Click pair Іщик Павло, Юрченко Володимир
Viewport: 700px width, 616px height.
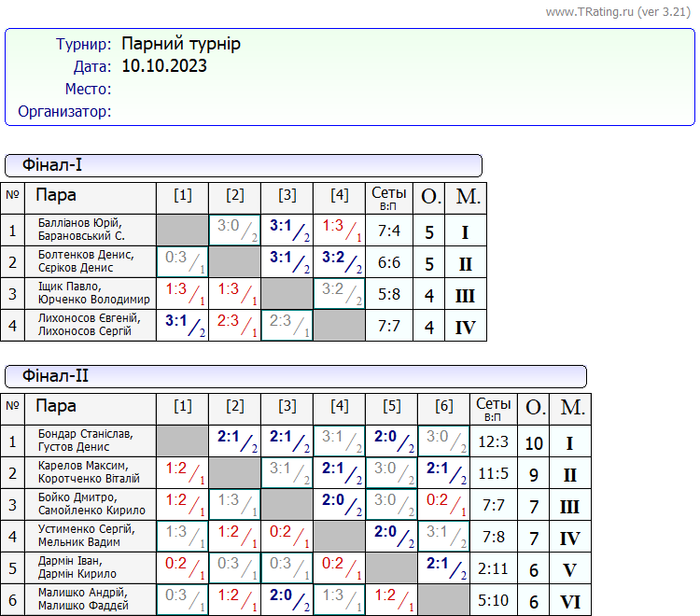coord(93,293)
